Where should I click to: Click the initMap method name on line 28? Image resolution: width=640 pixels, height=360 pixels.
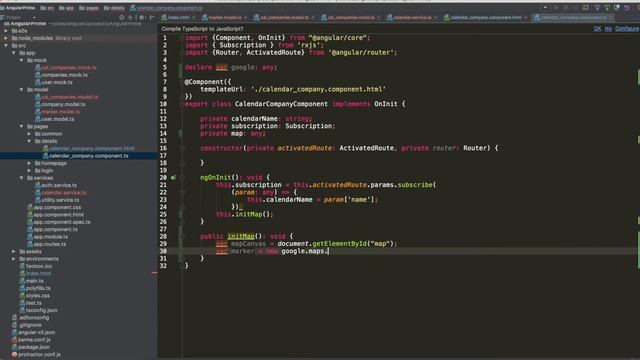241,236
